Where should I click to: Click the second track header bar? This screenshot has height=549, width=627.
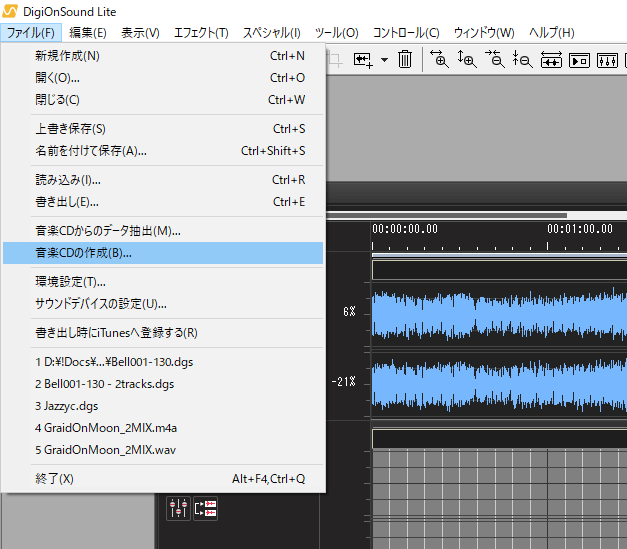pyautogui.click(x=499, y=439)
